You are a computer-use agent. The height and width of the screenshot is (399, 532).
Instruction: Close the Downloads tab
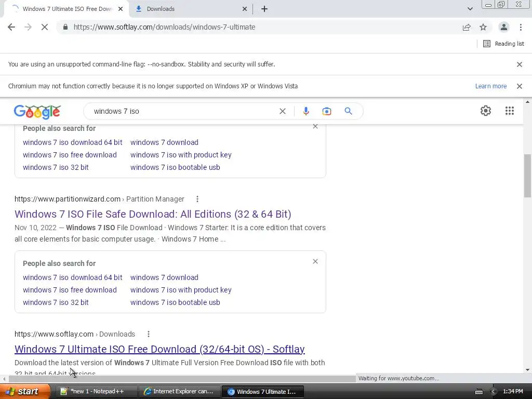(245, 9)
